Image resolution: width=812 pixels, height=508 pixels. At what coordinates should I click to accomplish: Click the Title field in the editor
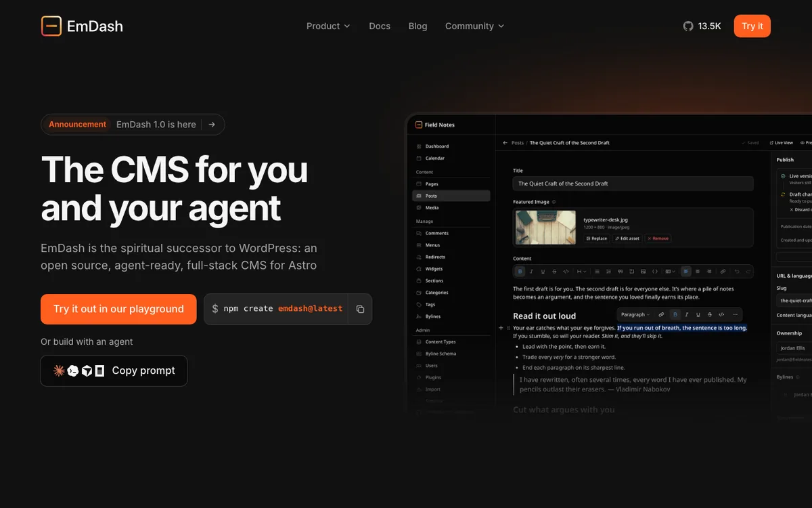coord(633,184)
